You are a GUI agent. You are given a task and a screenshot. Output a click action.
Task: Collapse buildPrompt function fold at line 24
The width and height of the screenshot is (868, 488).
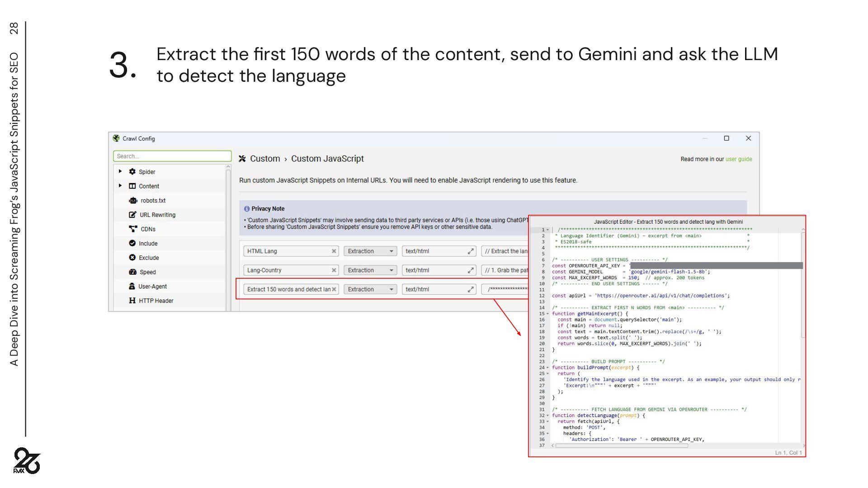point(547,368)
